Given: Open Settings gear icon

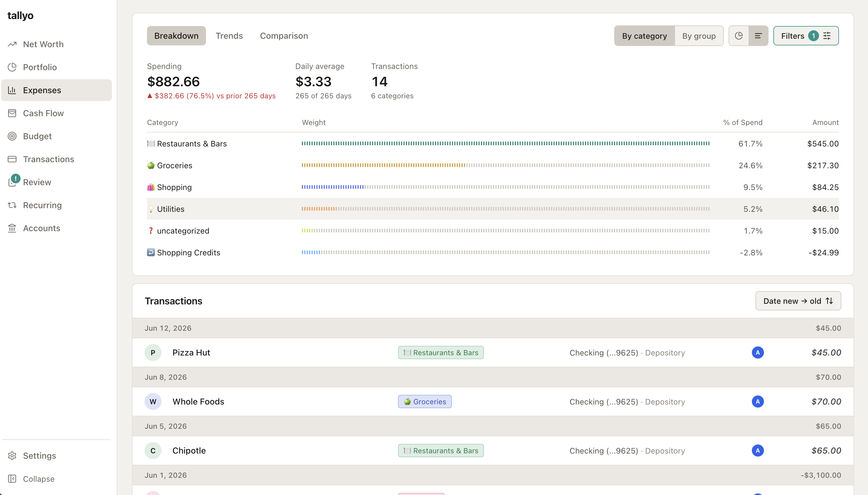Looking at the screenshot, I should point(12,456).
